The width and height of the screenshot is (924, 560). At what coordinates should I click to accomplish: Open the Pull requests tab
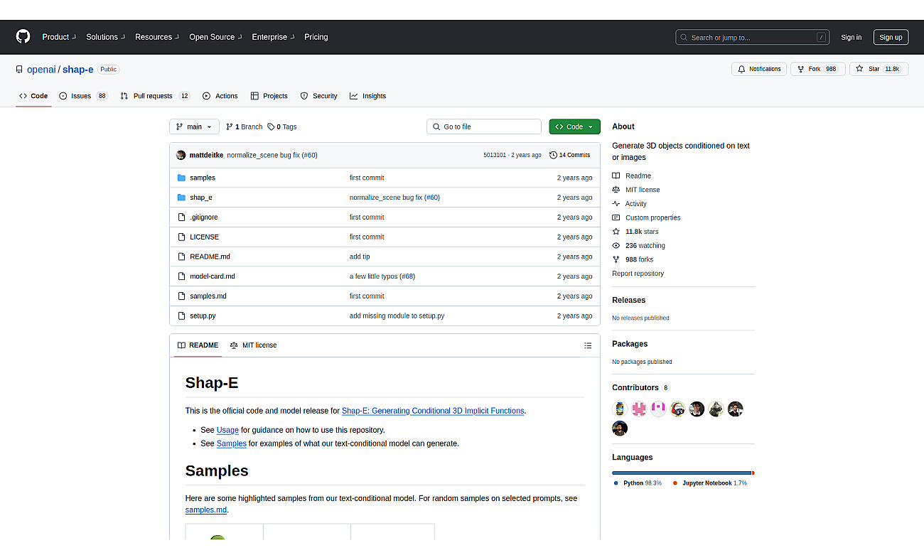pos(155,96)
